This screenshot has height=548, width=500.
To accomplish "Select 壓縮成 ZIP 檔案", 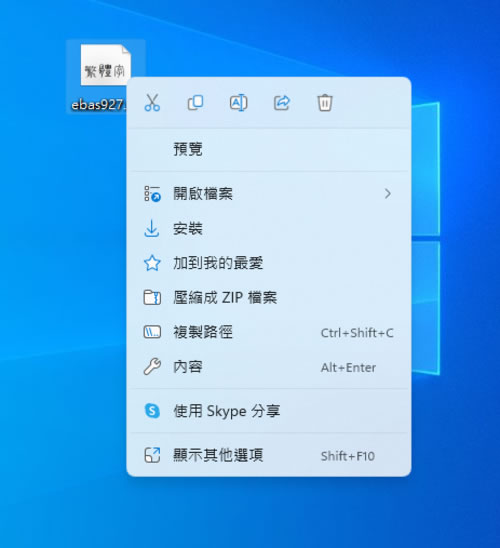I will click(x=269, y=298).
